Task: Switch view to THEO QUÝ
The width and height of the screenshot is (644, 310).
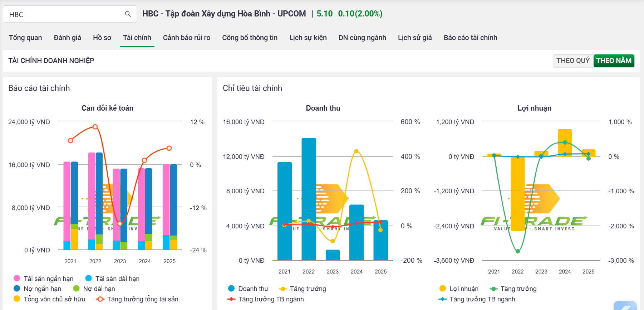Action: pyautogui.click(x=573, y=60)
